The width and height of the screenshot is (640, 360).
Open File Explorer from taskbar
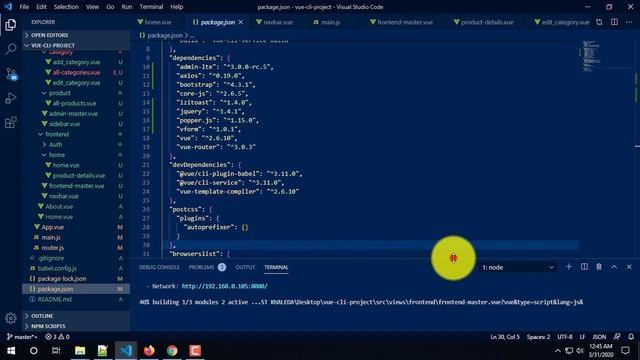[x=80, y=351]
